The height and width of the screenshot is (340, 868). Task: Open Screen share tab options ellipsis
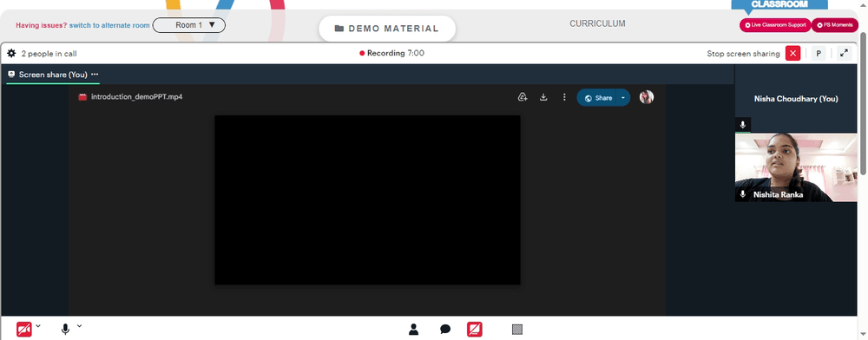pos(95,74)
